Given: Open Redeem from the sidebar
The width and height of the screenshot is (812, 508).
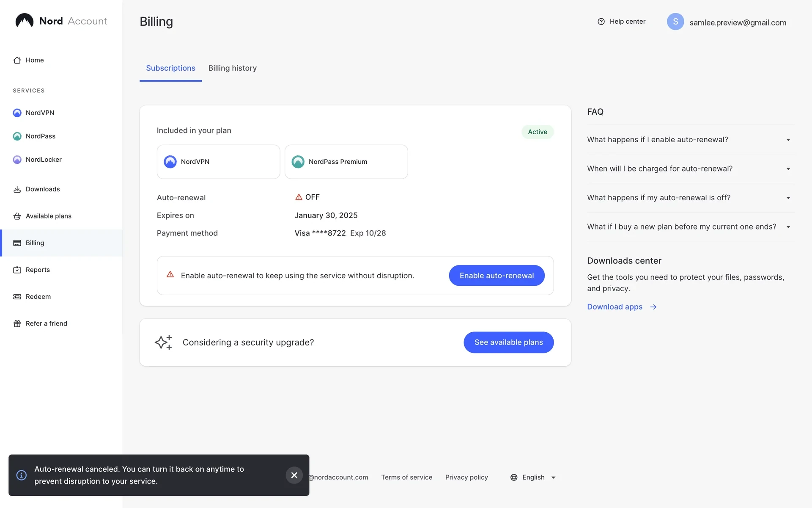Looking at the screenshot, I should [61, 297].
